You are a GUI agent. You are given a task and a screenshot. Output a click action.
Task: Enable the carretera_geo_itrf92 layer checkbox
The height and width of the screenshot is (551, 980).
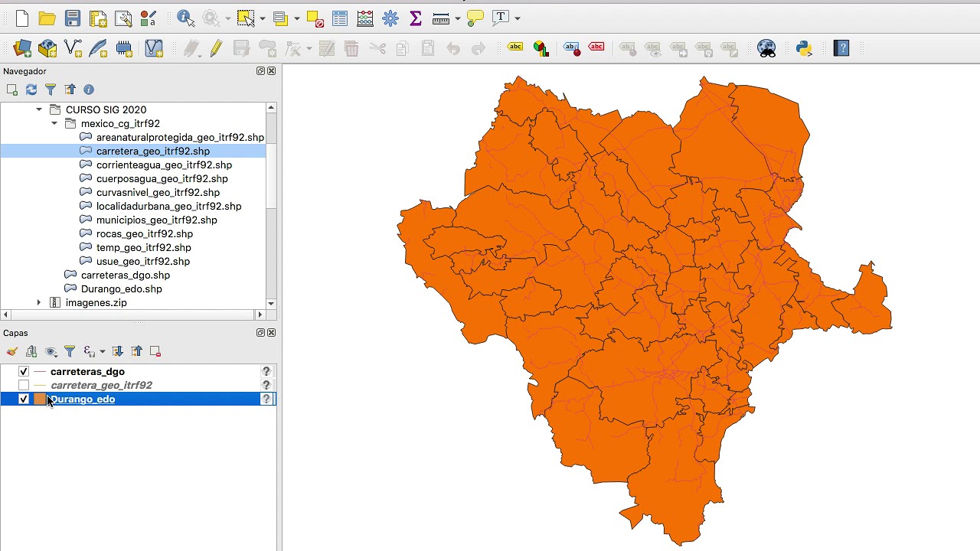tap(24, 385)
